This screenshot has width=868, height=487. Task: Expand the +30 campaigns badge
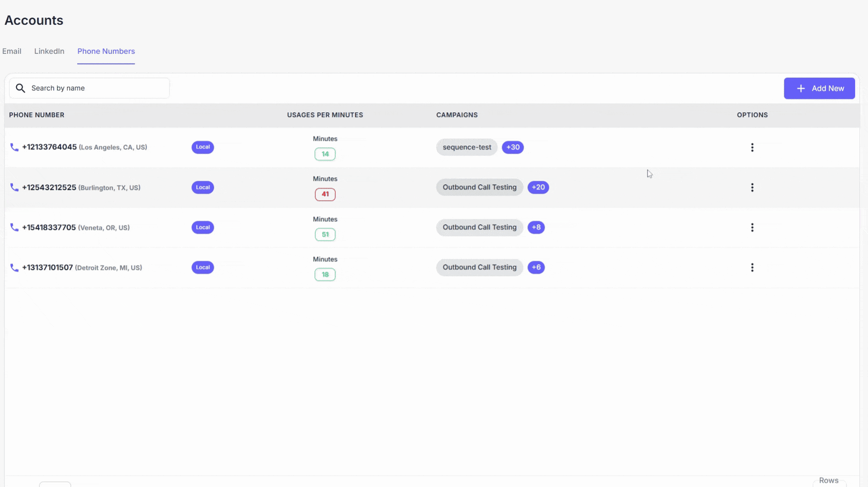[513, 147]
